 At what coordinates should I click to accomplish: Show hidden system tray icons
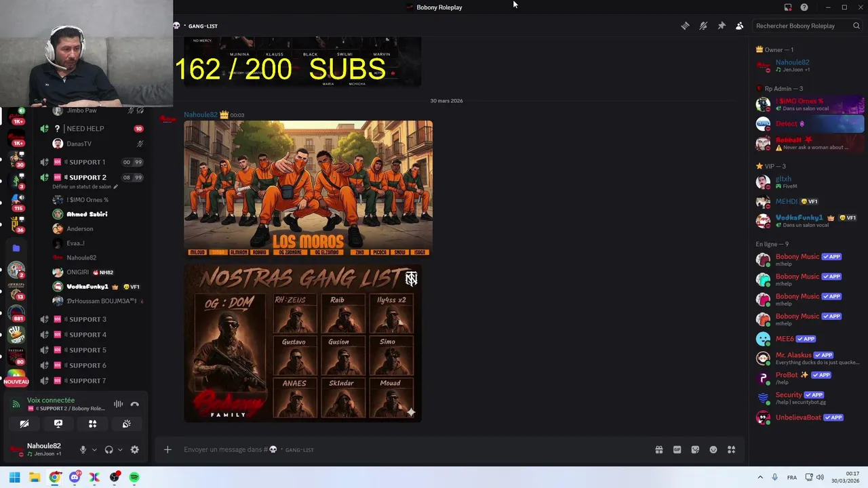pyautogui.click(x=760, y=477)
